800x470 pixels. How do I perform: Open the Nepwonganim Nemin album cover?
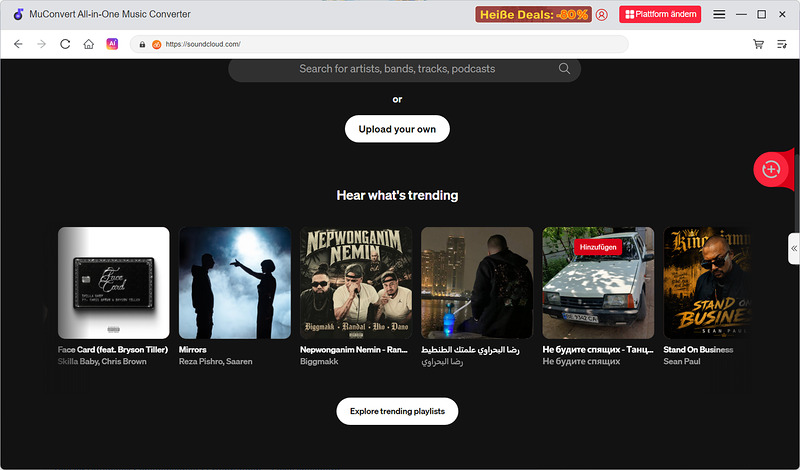[356, 283]
